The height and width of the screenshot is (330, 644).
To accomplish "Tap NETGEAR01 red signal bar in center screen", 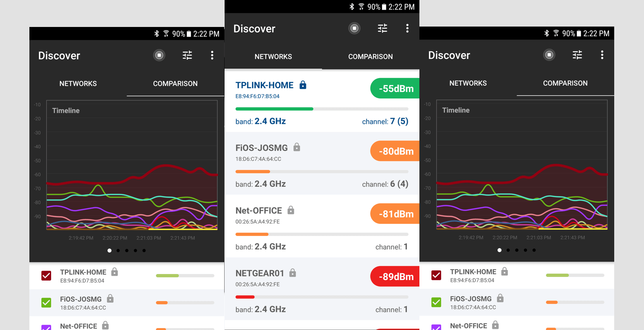I will click(x=245, y=297).
